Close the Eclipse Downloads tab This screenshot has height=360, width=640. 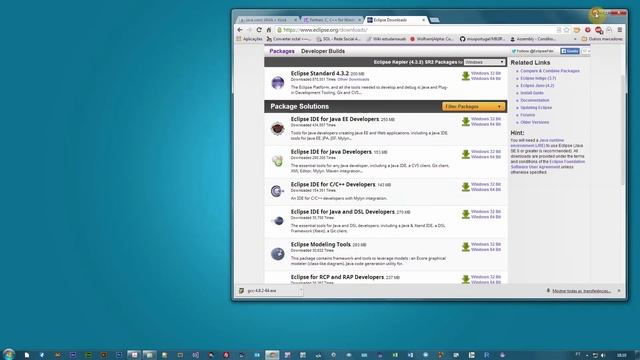423,20
